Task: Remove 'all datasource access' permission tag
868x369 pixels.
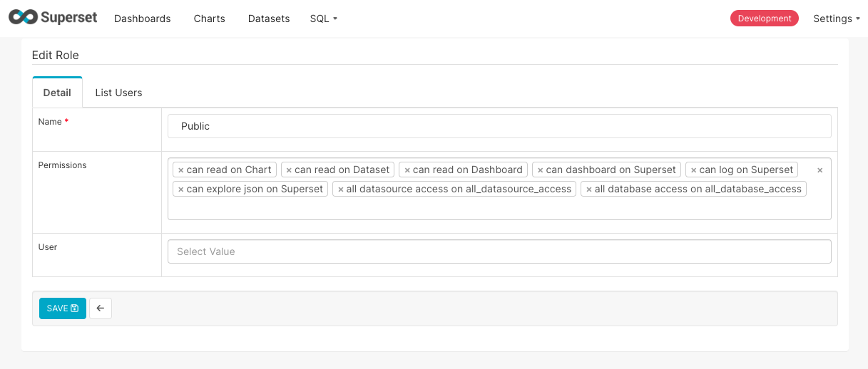Action: tap(341, 189)
